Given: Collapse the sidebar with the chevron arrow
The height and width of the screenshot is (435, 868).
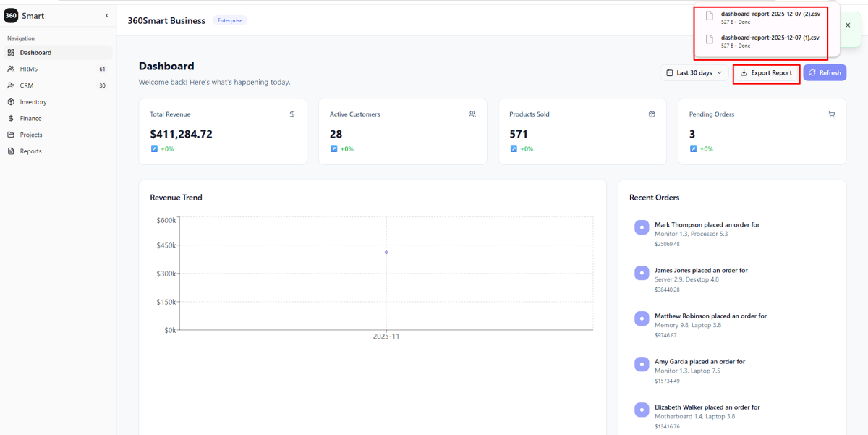Looking at the screenshot, I should point(107,15).
